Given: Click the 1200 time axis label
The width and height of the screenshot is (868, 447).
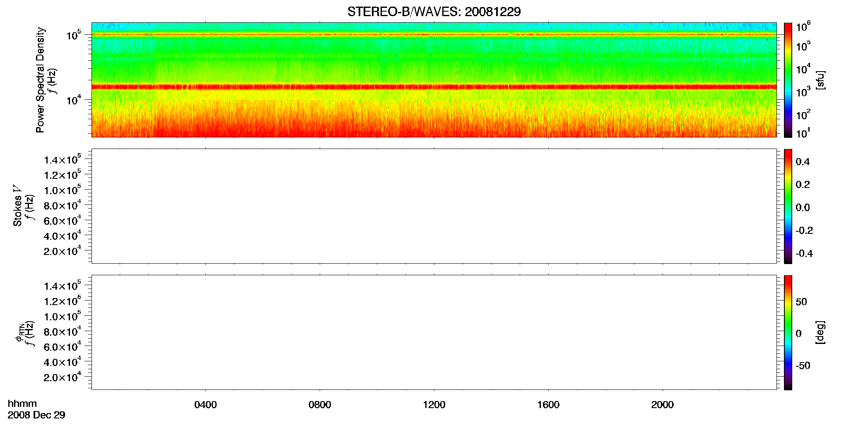Looking at the screenshot, I should pyautogui.click(x=434, y=405).
